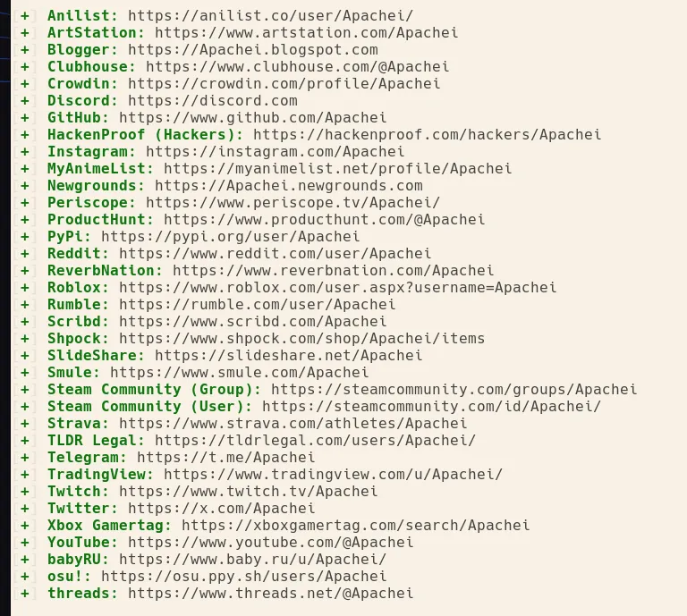
Task: Open the Roblox user.aspx link
Action: click(337, 288)
